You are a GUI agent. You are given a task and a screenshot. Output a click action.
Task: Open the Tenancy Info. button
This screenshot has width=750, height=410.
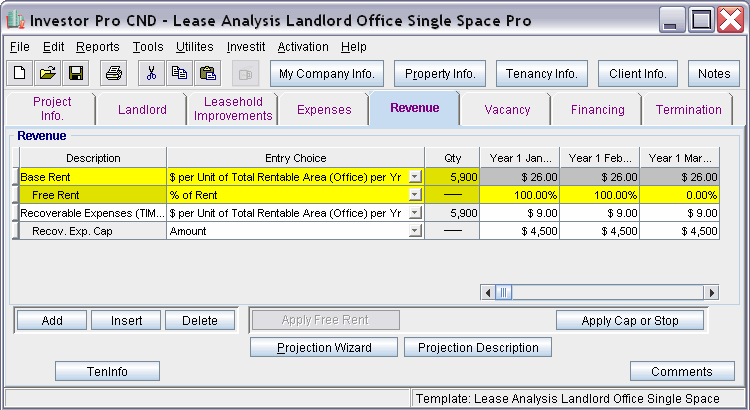click(541, 74)
